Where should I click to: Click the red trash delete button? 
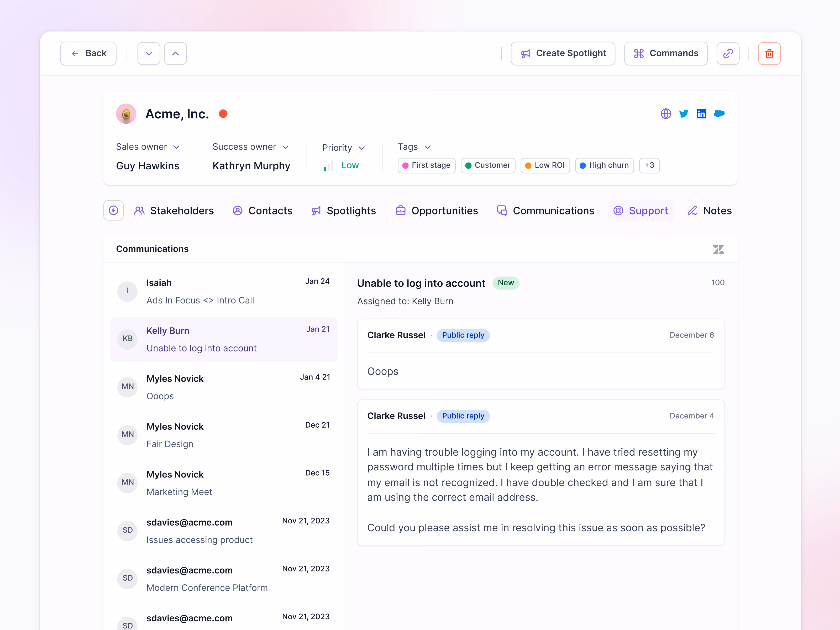[x=769, y=54]
